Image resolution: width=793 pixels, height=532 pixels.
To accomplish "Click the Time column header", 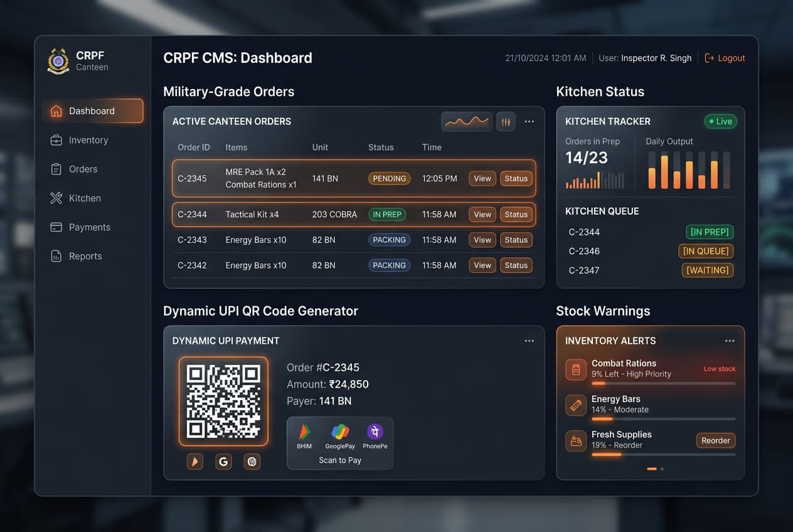I will tap(432, 147).
